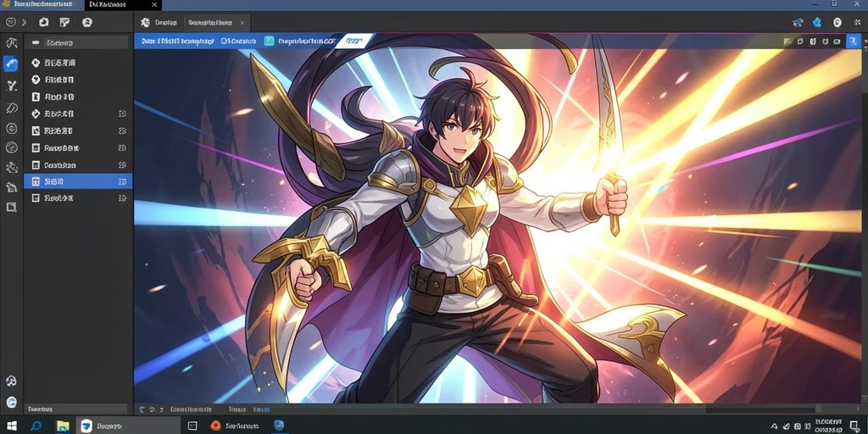The width and height of the screenshot is (868, 434).
Task: Click the blue puzzle-shaped icon in top-right toolbar
Action: pyautogui.click(x=817, y=23)
